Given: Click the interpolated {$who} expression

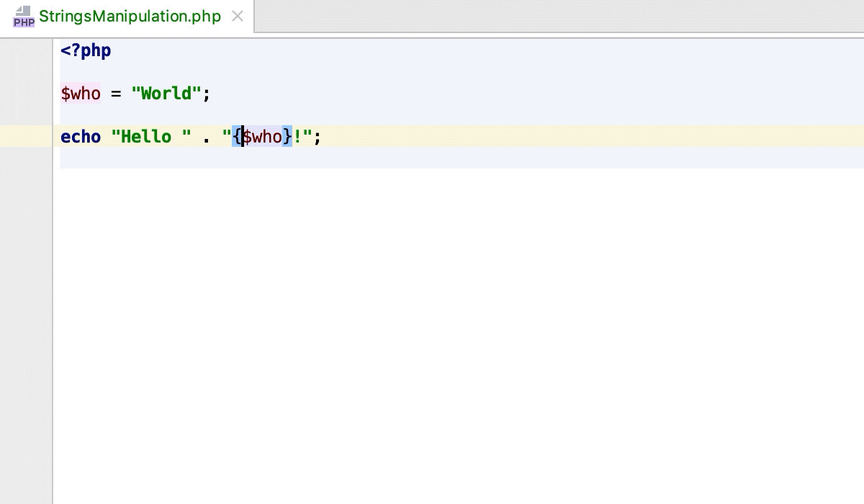Looking at the screenshot, I should point(261,137).
